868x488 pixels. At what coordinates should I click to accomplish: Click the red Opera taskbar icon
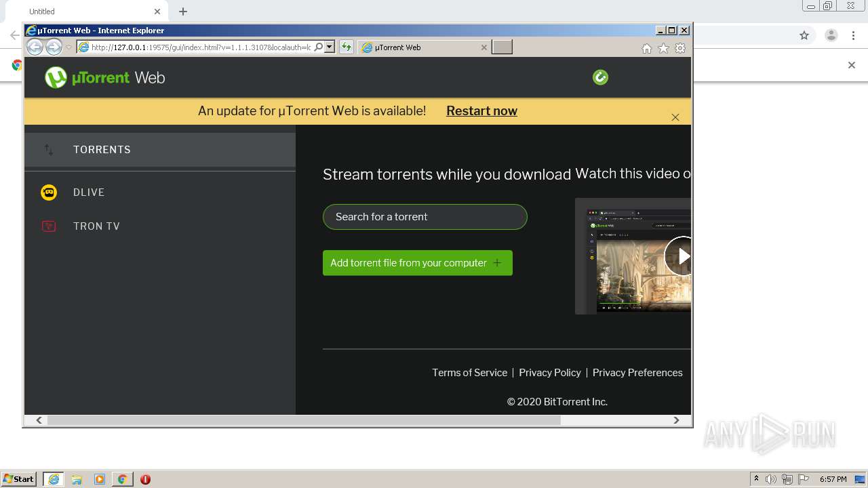point(145,479)
